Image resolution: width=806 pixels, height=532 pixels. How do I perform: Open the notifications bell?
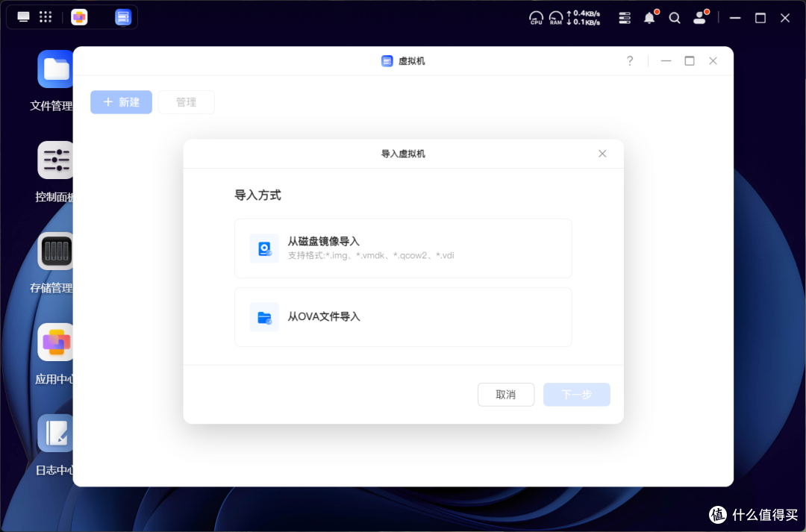[x=650, y=18]
